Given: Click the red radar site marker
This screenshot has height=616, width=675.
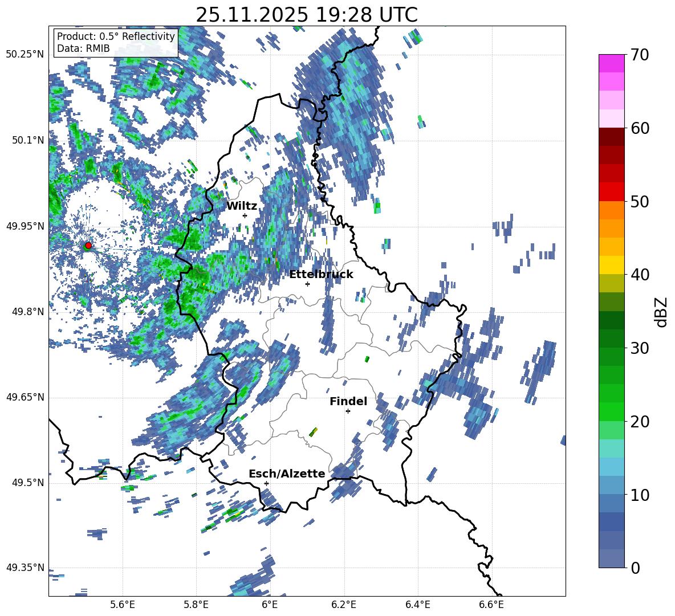Looking at the screenshot, I should point(88,246).
